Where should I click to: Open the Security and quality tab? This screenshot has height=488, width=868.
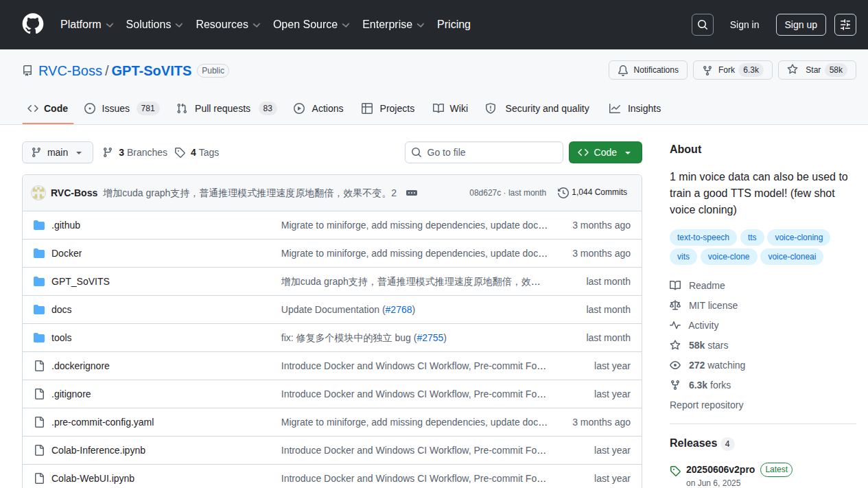(537, 108)
